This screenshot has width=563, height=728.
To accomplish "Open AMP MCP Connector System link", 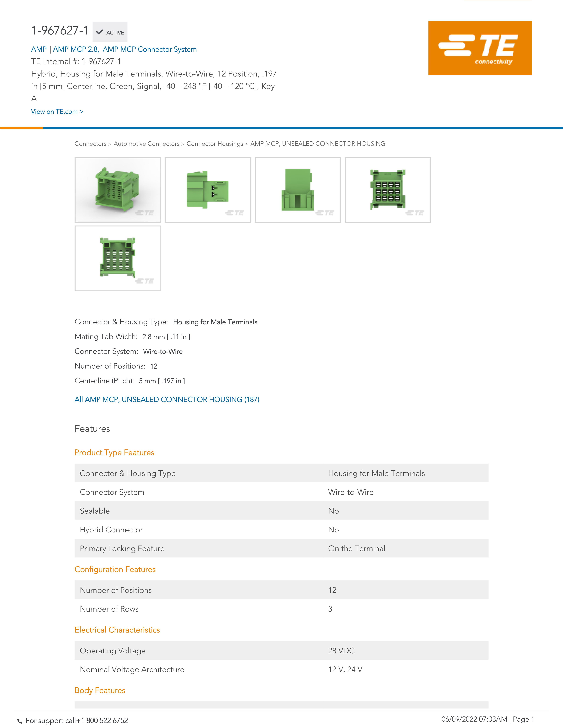I will [149, 49].
